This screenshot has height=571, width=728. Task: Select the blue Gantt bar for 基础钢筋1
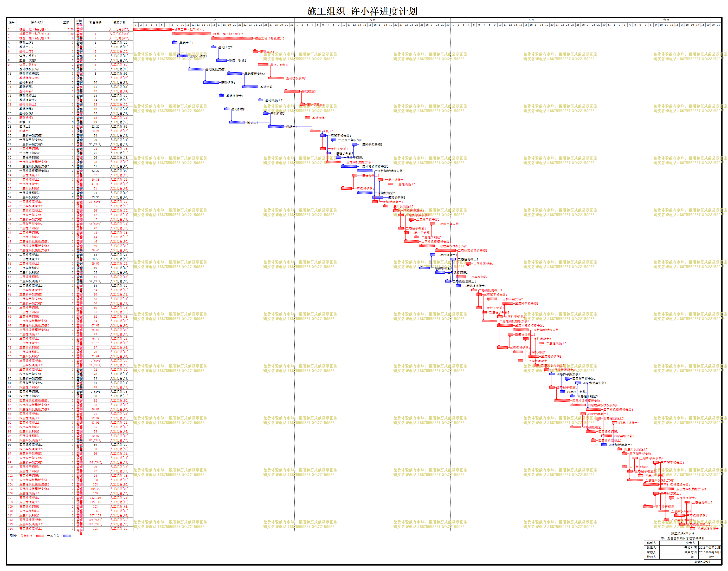(211, 82)
